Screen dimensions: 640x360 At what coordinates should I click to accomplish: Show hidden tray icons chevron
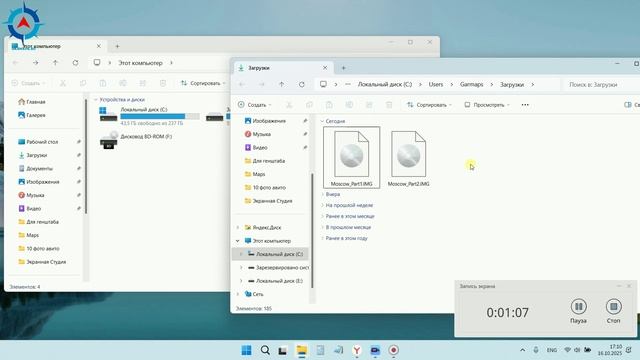522,350
